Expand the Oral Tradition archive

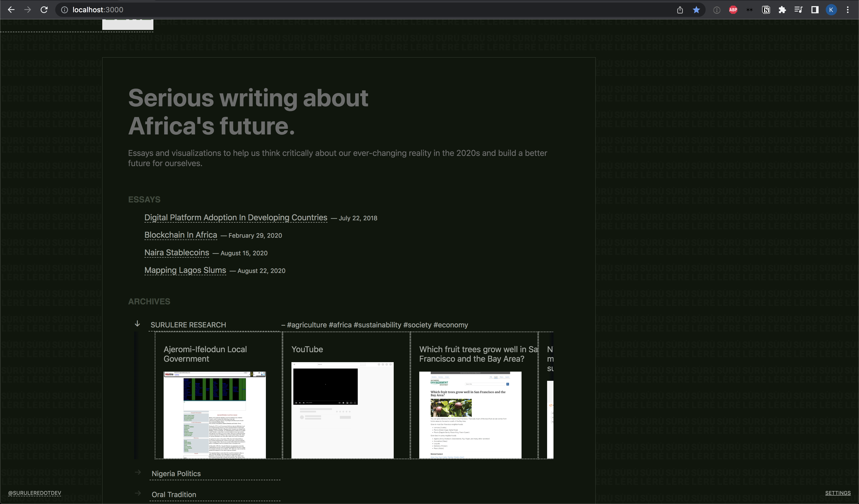[x=138, y=494]
